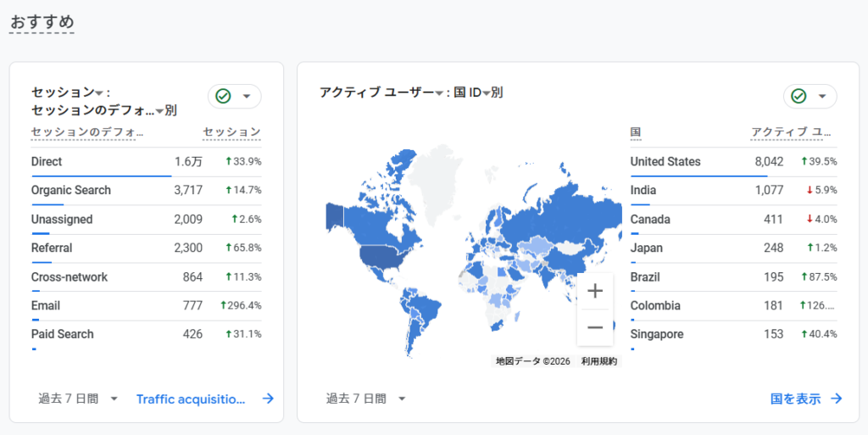Open 国 ID dimension dropdown
Screen dimensions: 868x435
(x=486, y=93)
